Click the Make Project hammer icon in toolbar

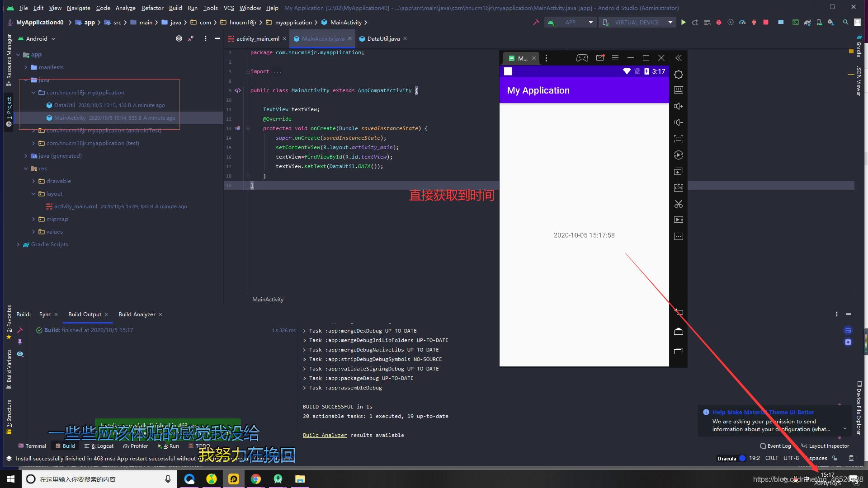pyautogui.click(x=536, y=22)
